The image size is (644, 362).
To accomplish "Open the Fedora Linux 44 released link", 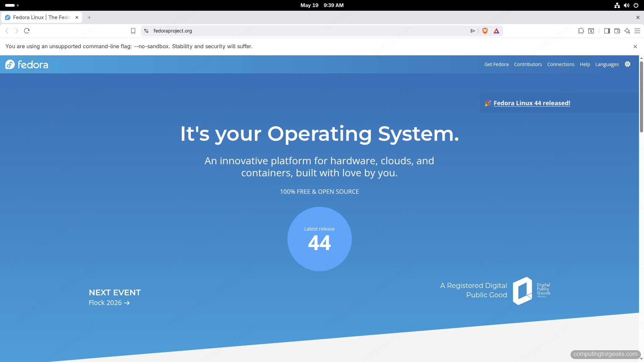I will [532, 103].
